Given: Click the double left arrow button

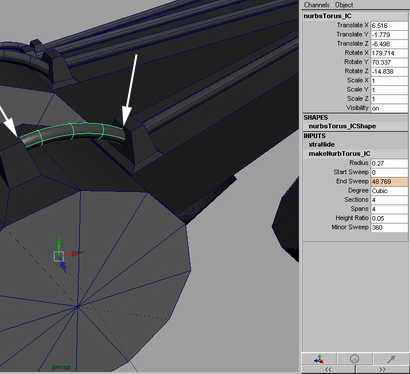Looking at the screenshot, I should [x=328, y=369].
